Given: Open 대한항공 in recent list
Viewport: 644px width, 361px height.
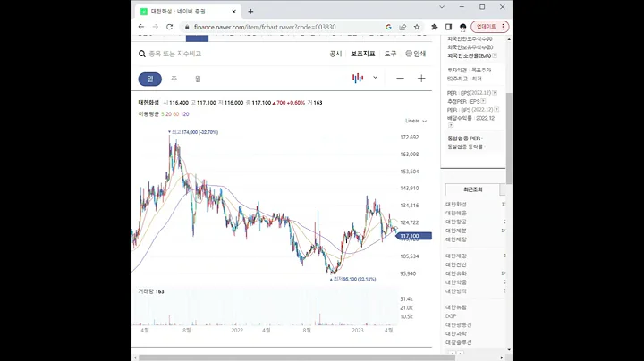Looking at the screenshot, I should (x=456, y=222).
